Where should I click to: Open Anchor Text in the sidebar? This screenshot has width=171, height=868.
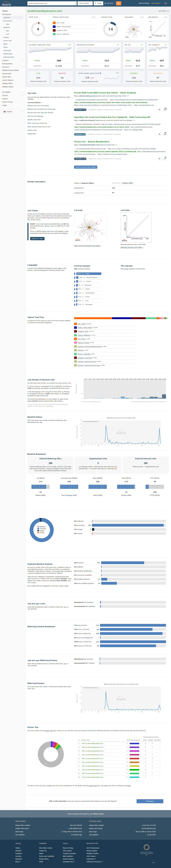pyautogui.click(x=7, y=41)
